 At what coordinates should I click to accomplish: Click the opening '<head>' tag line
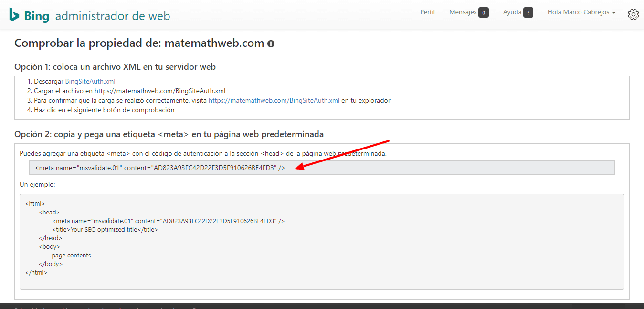pos(49,213)
